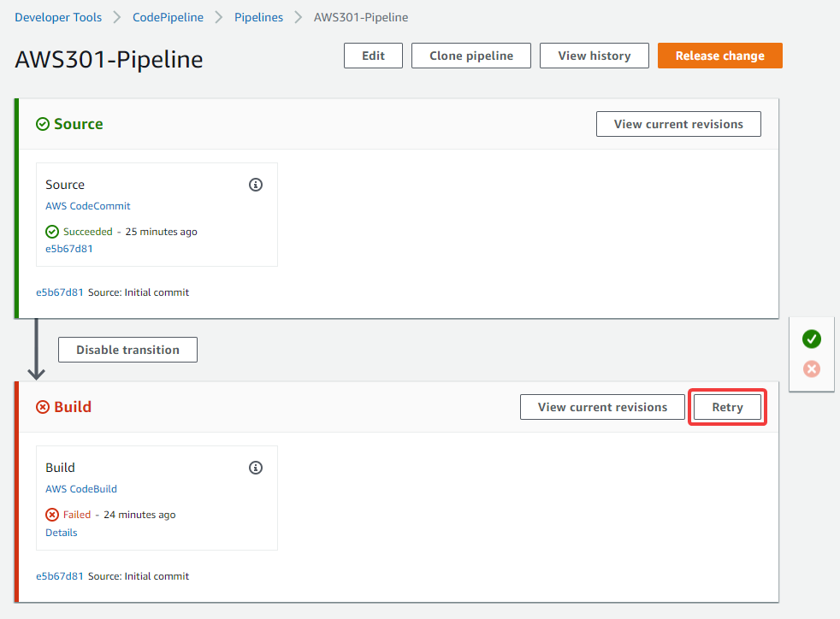Open commit e5b67d81 in Source action card
The height and width of the screenshot is (619, 840).
(x=69, y=249)
